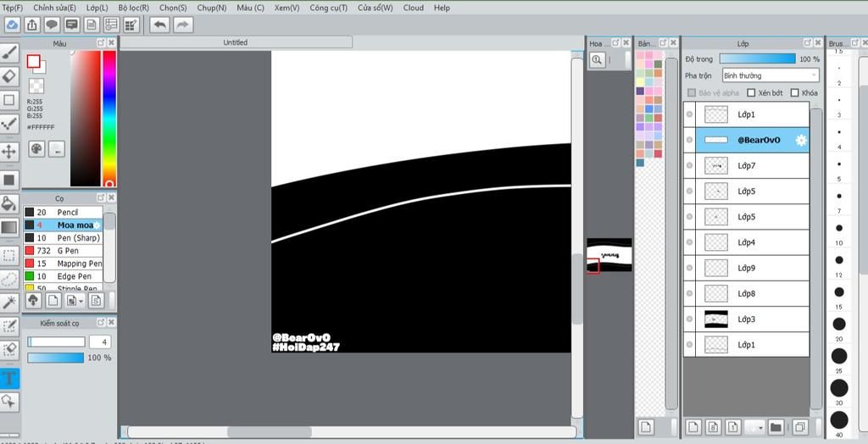Click the navigator preview thumbnail
Screen dimensions: 868x444
point(609,255)
